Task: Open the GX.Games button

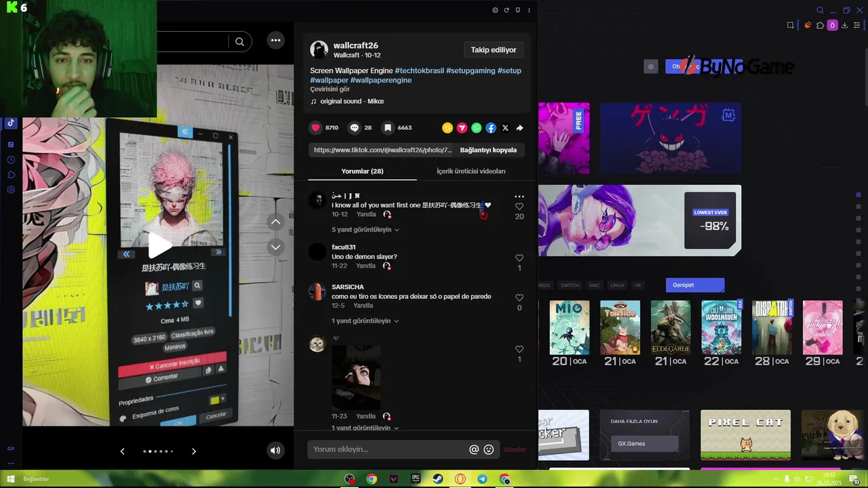Action: (x=644, y=444)
